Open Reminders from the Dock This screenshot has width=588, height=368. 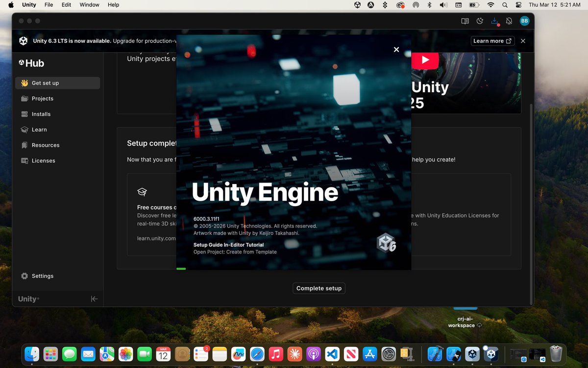pyautogui.click(x=201, y=353)
